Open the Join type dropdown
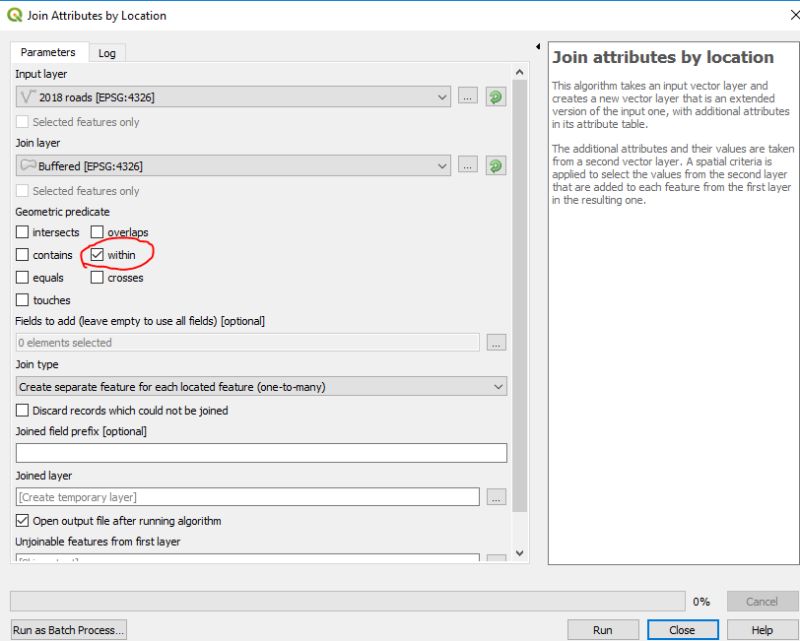Screen dimensions: 800x641 tap(497, 387)
